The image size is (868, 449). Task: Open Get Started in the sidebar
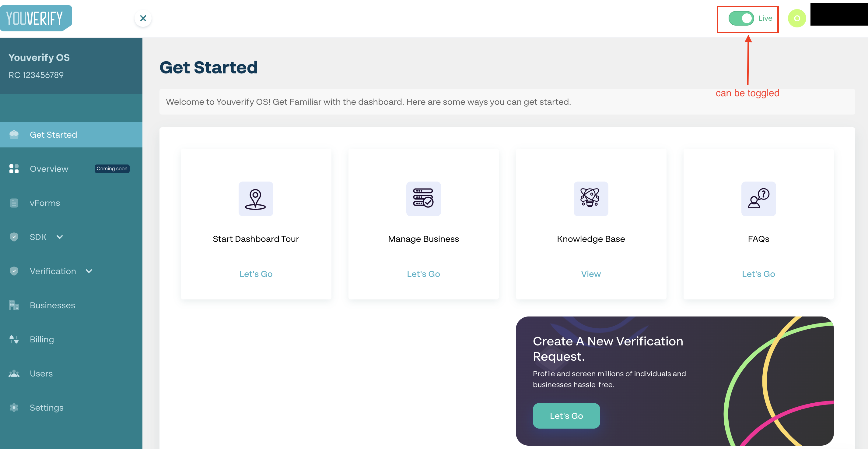coord(71,135)
